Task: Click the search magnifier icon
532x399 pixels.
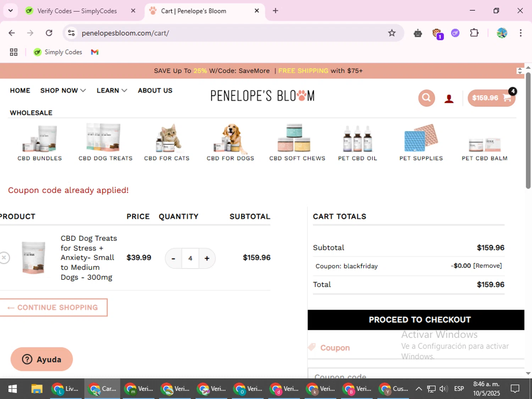Action: [426, 98]
